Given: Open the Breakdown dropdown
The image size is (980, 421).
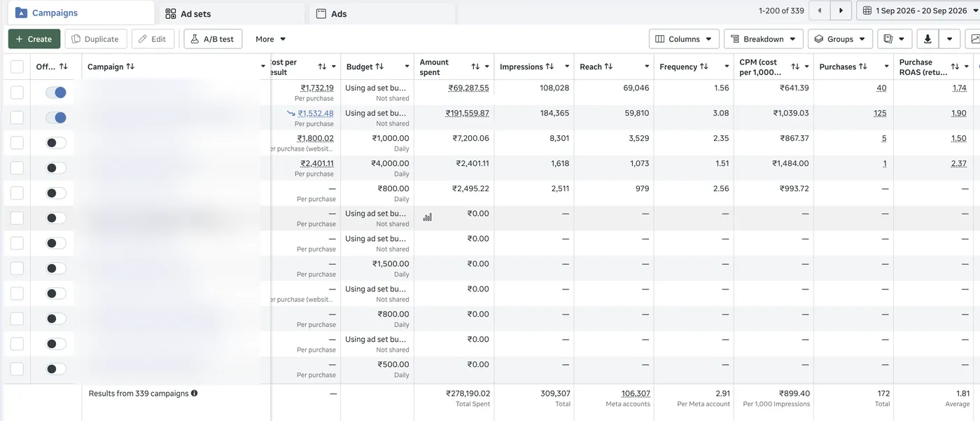Looking at the screenshot, I should click(764, 39).
